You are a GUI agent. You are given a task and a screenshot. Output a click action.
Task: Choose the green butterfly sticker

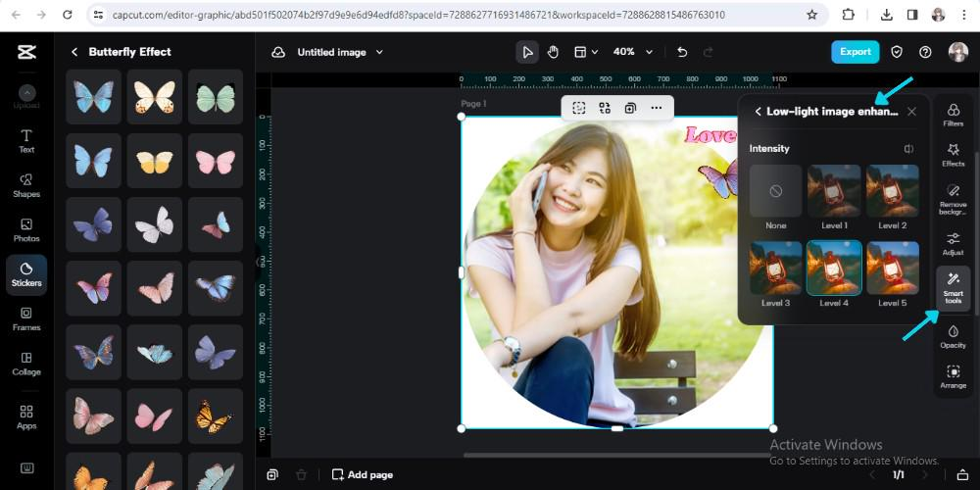point(215,96)
